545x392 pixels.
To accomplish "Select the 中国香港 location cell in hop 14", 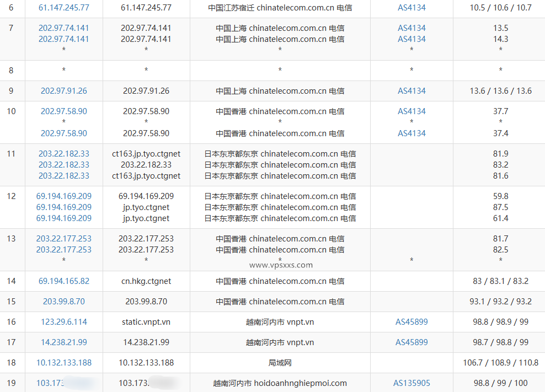I will pos(280,281).
